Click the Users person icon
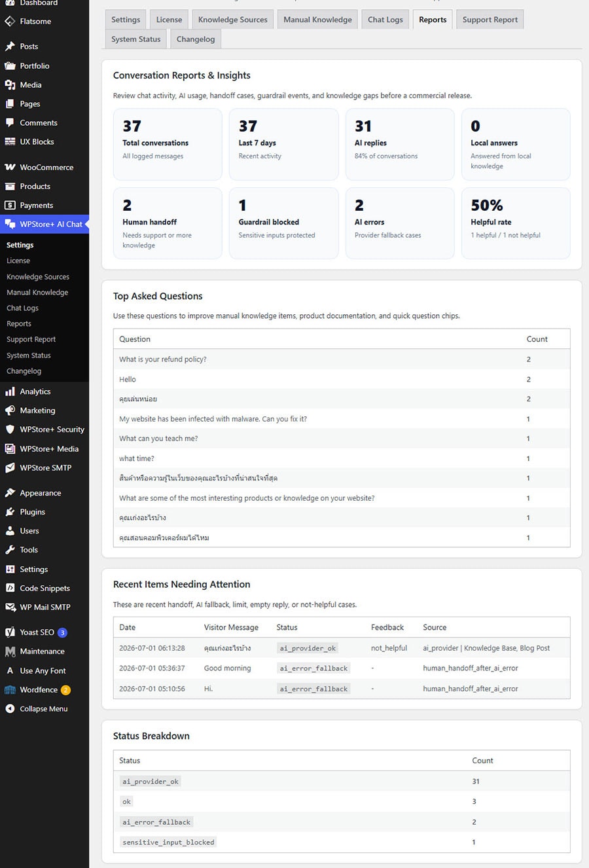Image resolution: width=589 pixels, height=868 pixels. point(10,532)
